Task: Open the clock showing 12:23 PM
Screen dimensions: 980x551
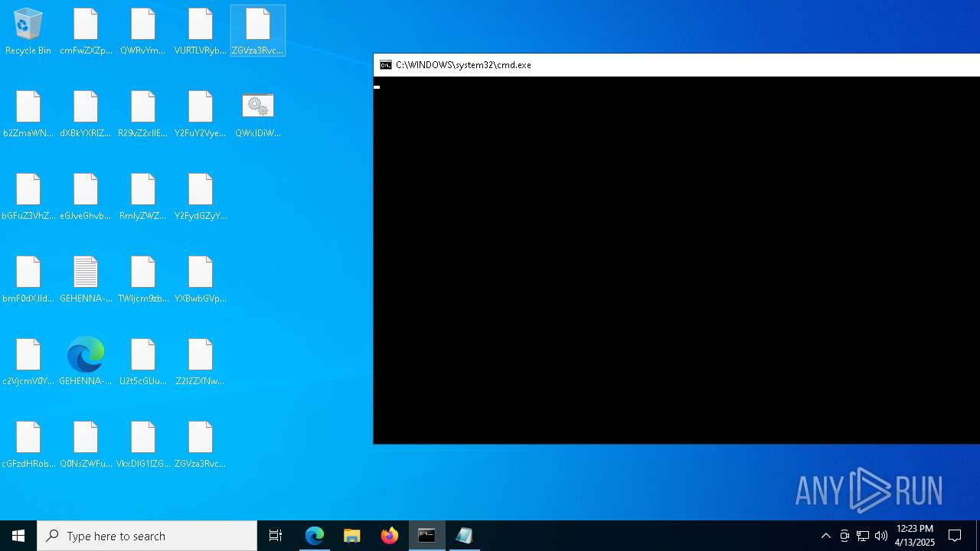Action: click(914, 536)
